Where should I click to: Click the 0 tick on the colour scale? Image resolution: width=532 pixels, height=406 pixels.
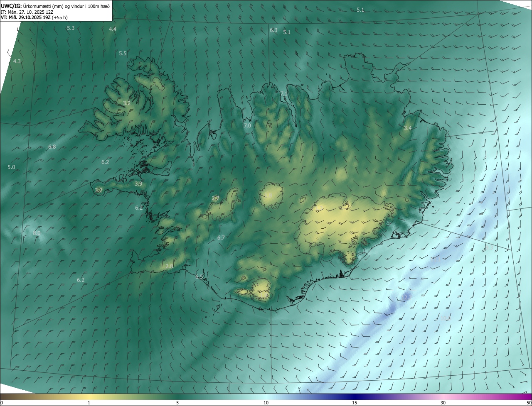pyautogui.click(x=2, y=403)
